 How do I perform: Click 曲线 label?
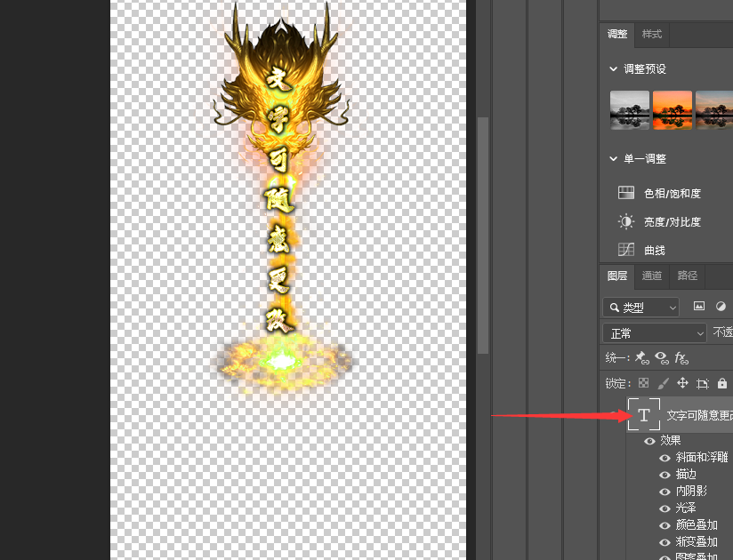click(655, 251)
